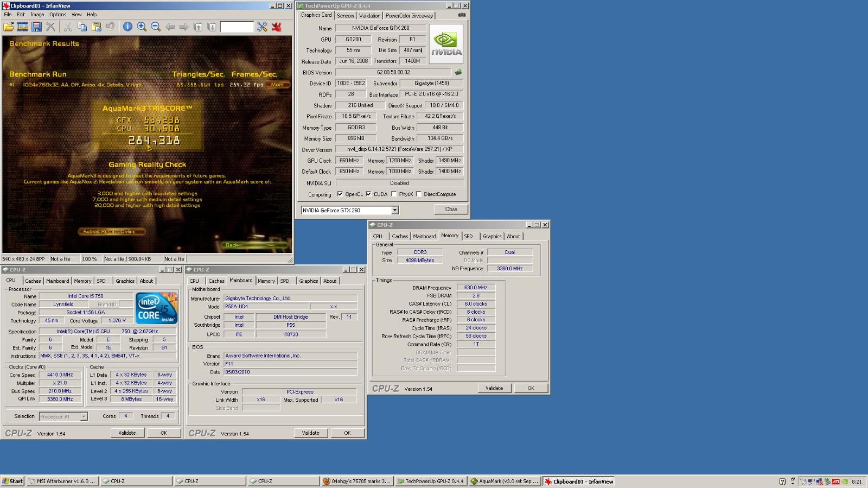Click the next page icon in IrfanView
Viewport: 868px width, 488px height.
point(212,27)
